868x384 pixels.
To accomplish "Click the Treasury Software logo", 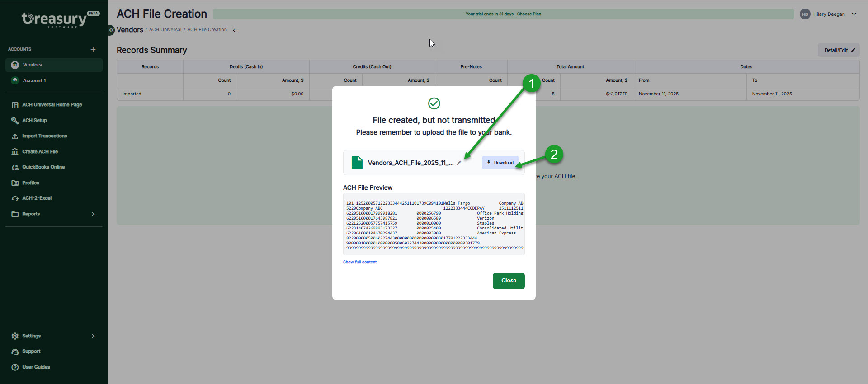I will pyautogui.click(x=60, y=19).
